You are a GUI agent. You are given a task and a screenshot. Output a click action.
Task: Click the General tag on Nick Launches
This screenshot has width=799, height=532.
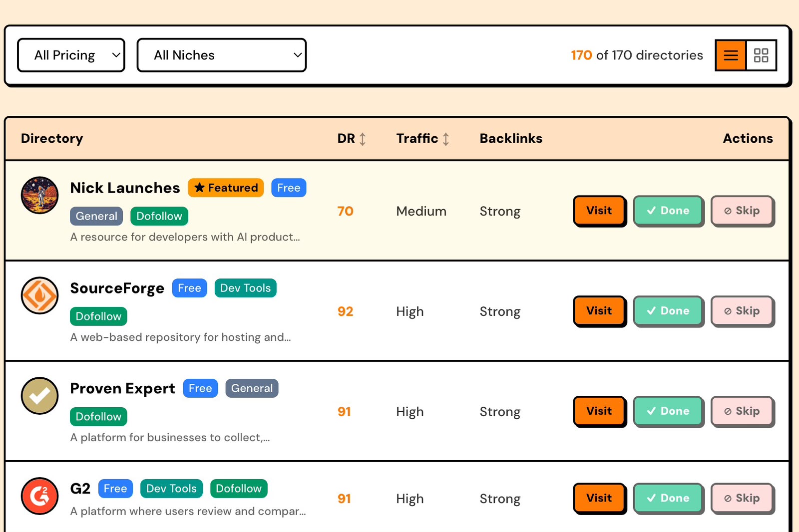96,216
